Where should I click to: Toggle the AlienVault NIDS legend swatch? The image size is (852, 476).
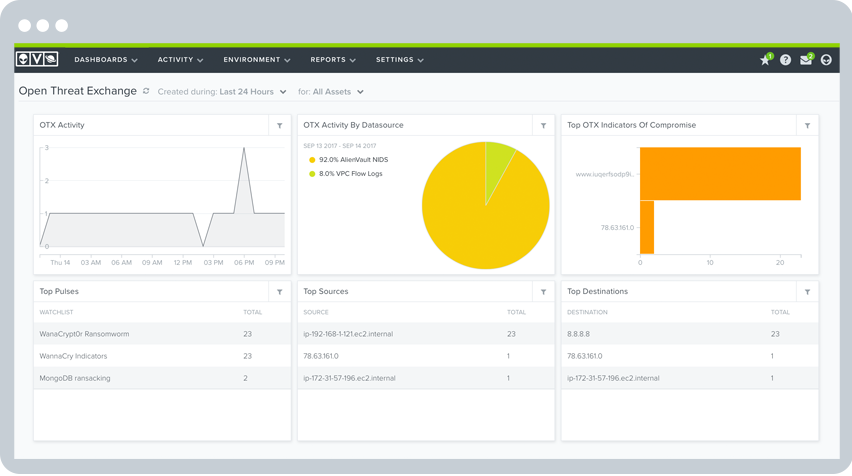pyautogui.click(x=312, y=160)
